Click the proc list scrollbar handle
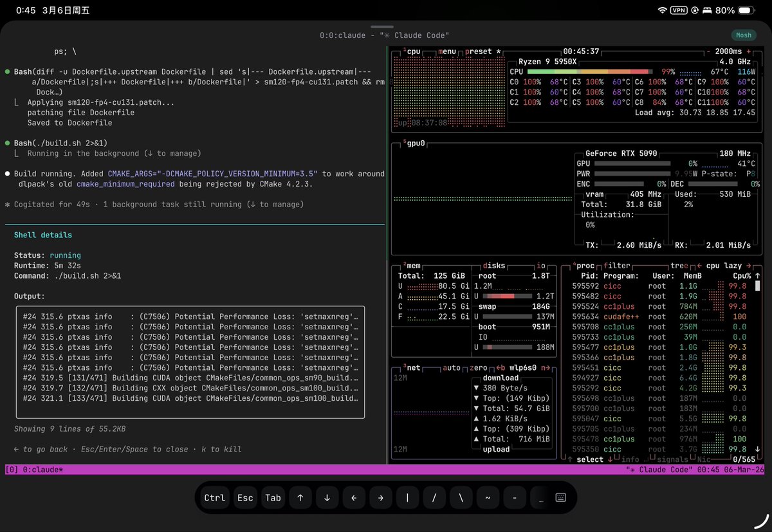The image size is (772, 532). pos(758,286)
